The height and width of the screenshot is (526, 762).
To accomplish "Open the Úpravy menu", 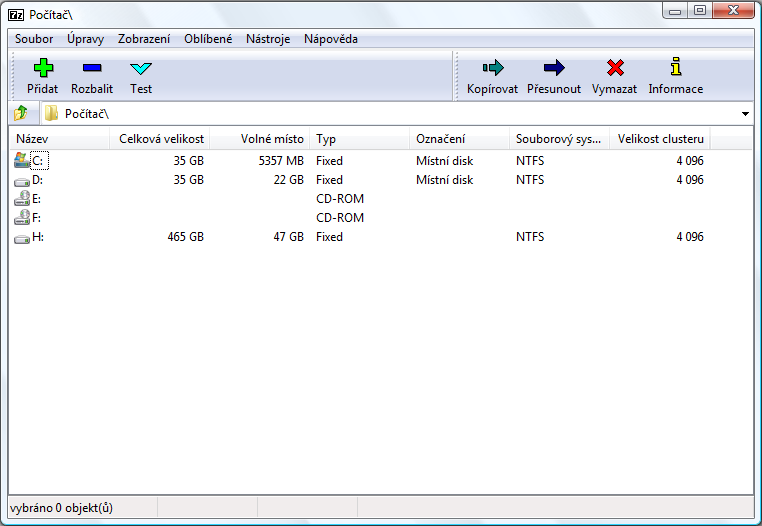I will [86, 39].
